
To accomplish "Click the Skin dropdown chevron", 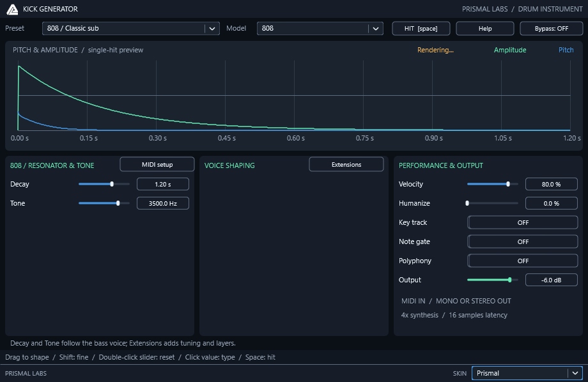I will click(x=575, y=373).
